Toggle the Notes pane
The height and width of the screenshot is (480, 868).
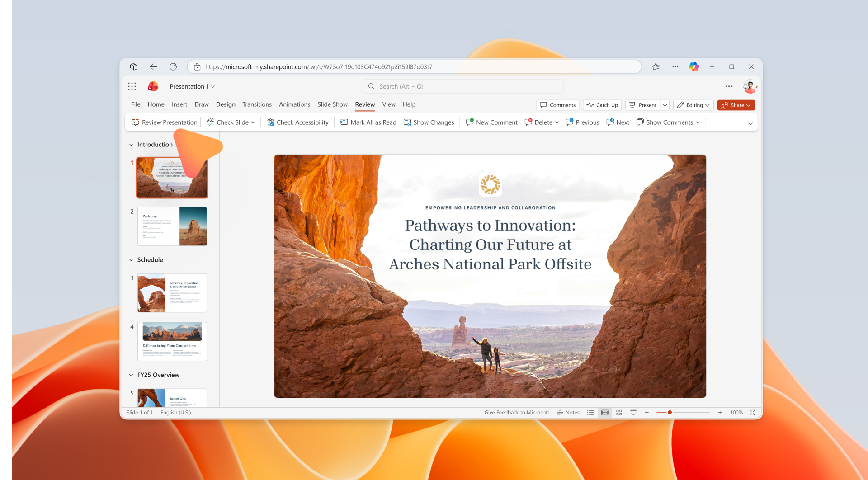pyautogui.click(x=568, y=413)
